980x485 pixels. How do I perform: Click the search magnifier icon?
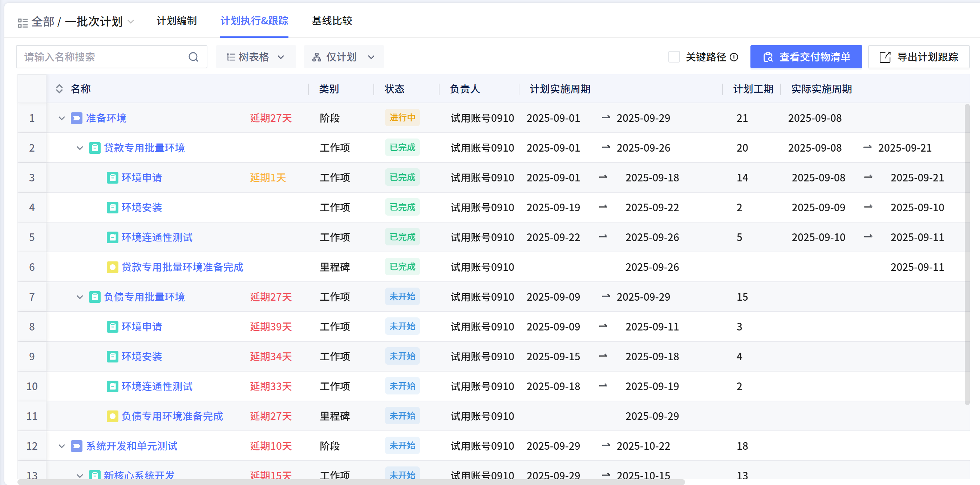[x=193, y=57]
